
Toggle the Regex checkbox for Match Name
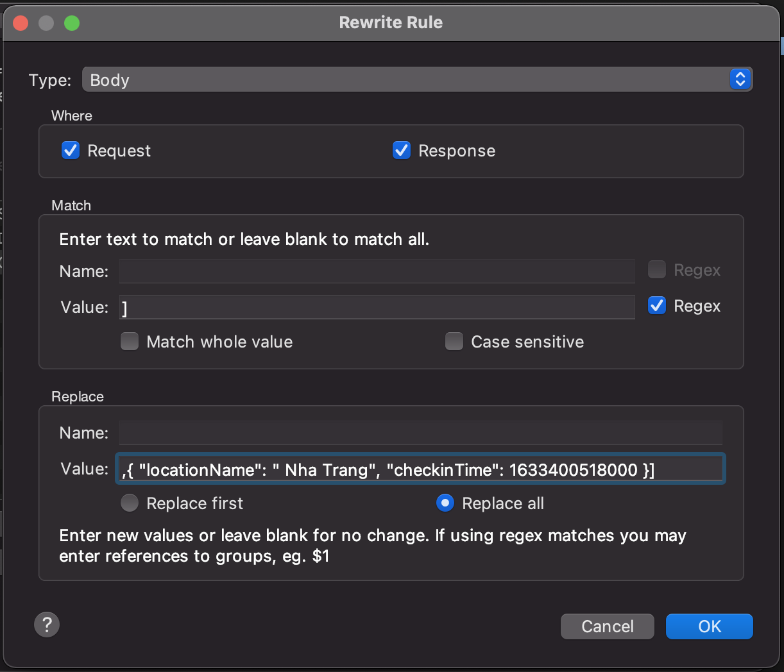657,269
